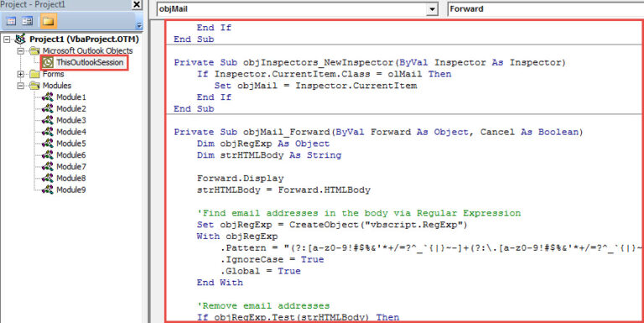Click the CreateObject("vbscript.RegExp") line
Viewport: 644px width, 323px height.
[332, 225]
